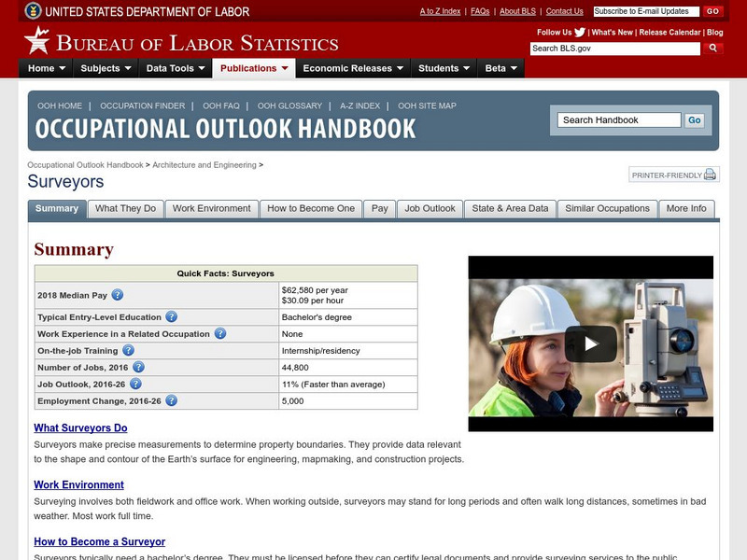Open the Economic Releases dropdown
The image size is (747, 560).
[x=352, y=67]
